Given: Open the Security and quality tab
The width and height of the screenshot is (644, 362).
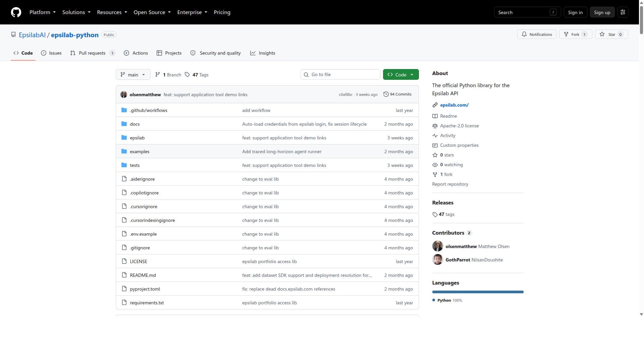Looking at the screenshot, I should pos(216,53).
